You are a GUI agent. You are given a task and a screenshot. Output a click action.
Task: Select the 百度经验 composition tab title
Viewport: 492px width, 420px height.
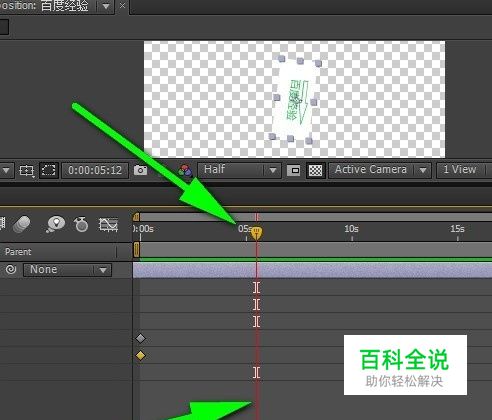64,6
